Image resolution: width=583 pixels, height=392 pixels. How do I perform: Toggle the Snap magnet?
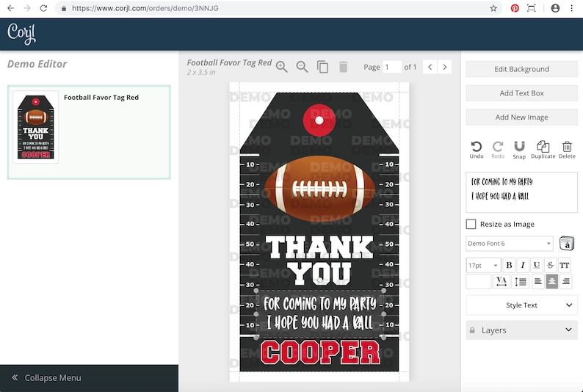pos(519,150)
